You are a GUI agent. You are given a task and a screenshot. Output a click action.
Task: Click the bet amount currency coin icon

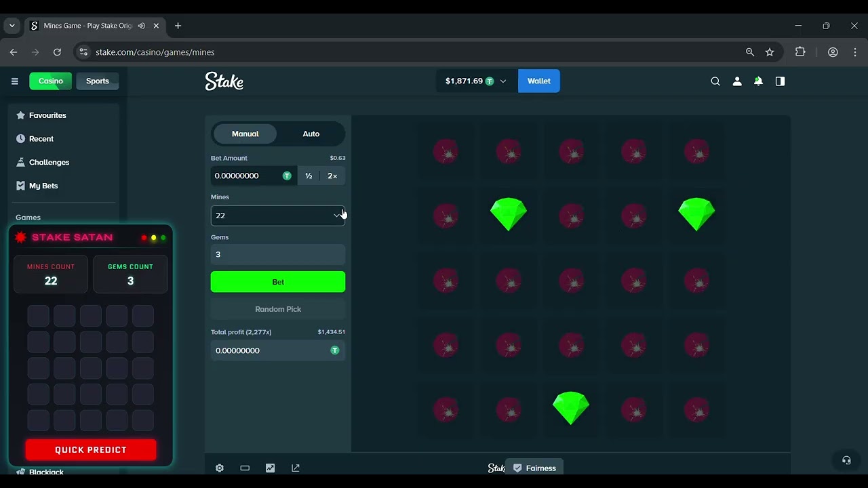[287, 176]
